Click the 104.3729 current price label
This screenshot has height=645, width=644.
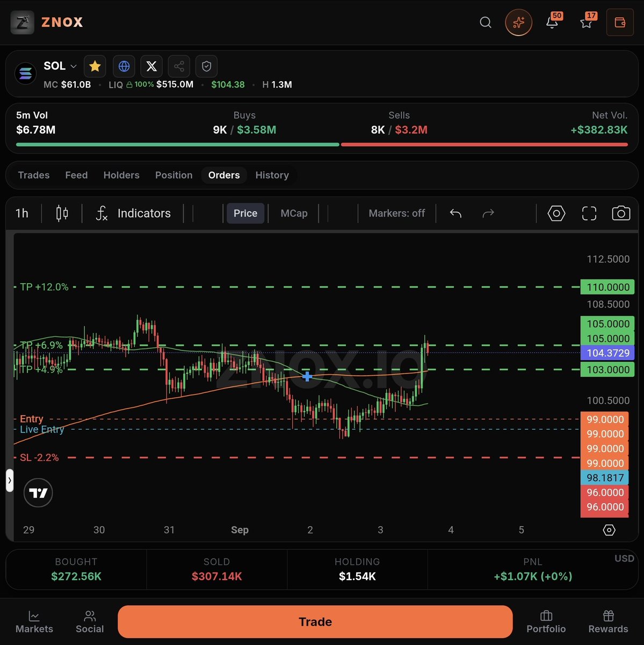607,353
